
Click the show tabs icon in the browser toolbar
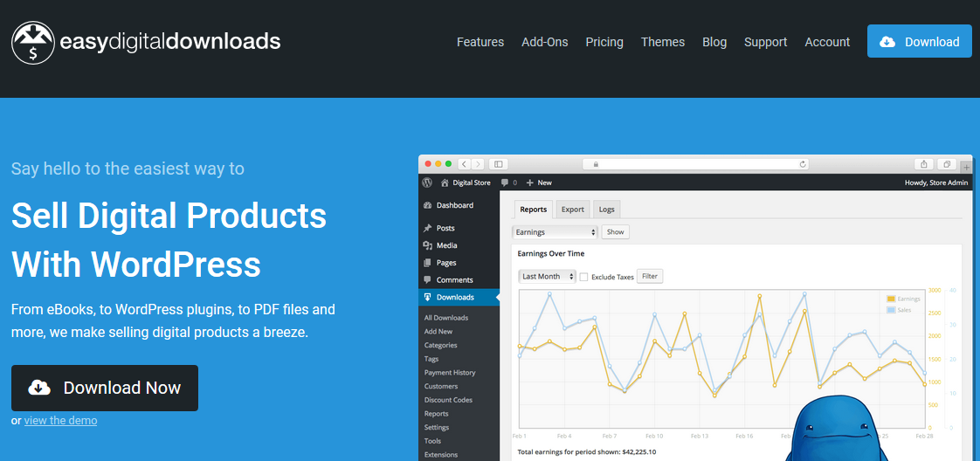point(947,163)
